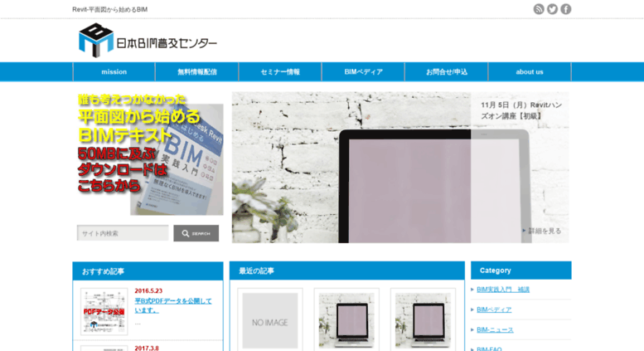Click the BIMテキスト download banner
Viewport: 644px width, 351px height.
(x=150, y=154)
